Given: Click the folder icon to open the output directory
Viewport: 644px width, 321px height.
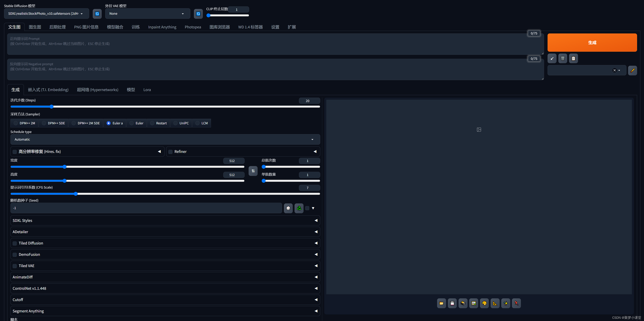Looking at the screenshot, I should (x=441, y=303).
